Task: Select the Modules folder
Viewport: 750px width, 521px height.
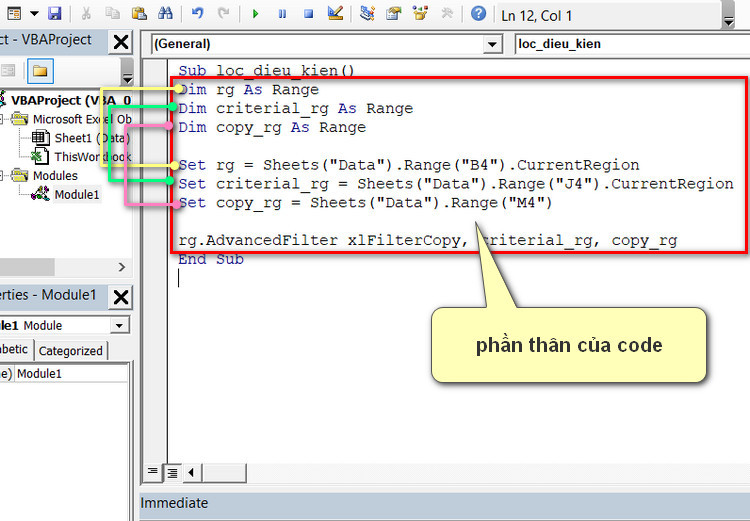Action: 55,176
